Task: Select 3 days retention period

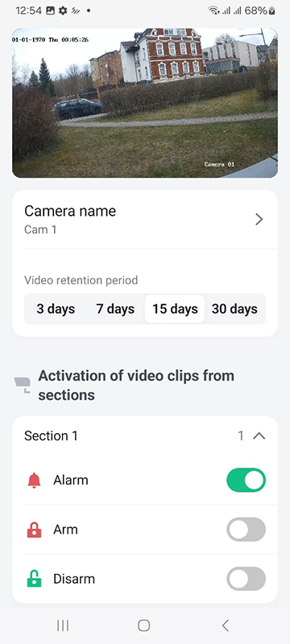Action: (56, 309)
